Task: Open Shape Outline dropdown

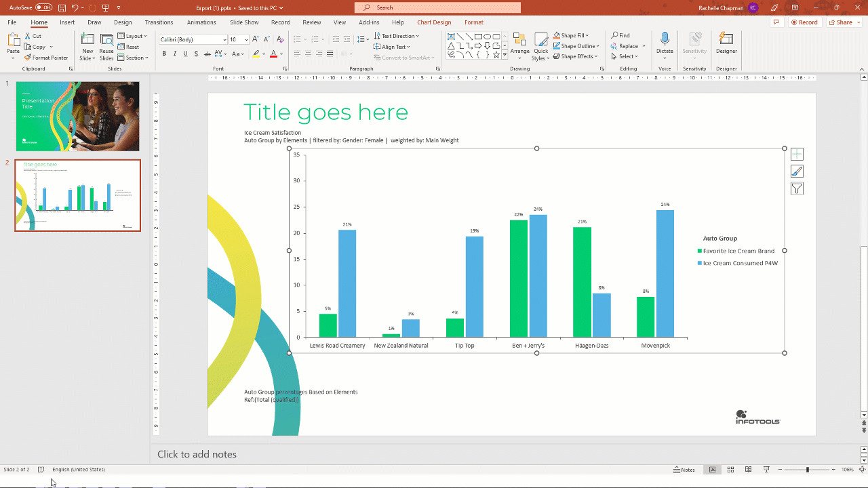Action: pyautogui.click(x=576, y=46)
